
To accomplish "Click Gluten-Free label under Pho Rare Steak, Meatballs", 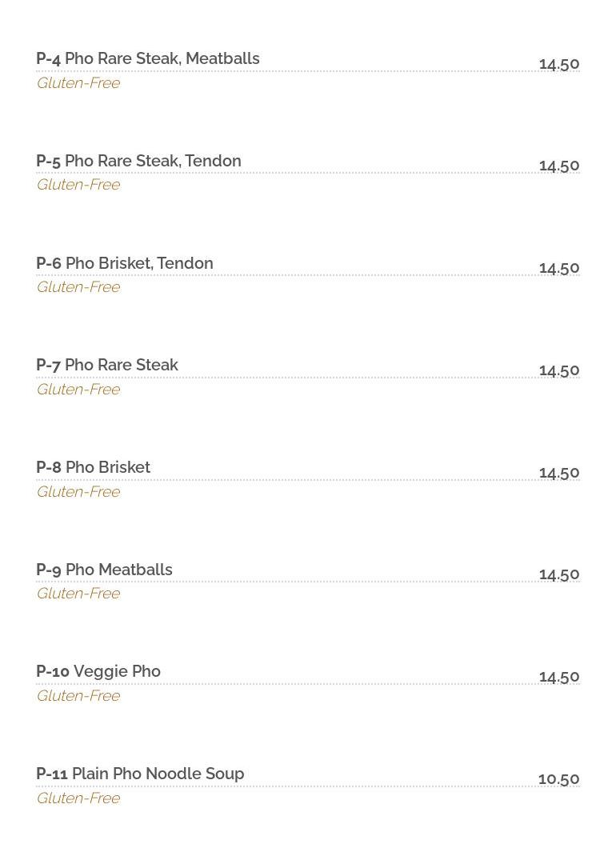I will (78, 83).
